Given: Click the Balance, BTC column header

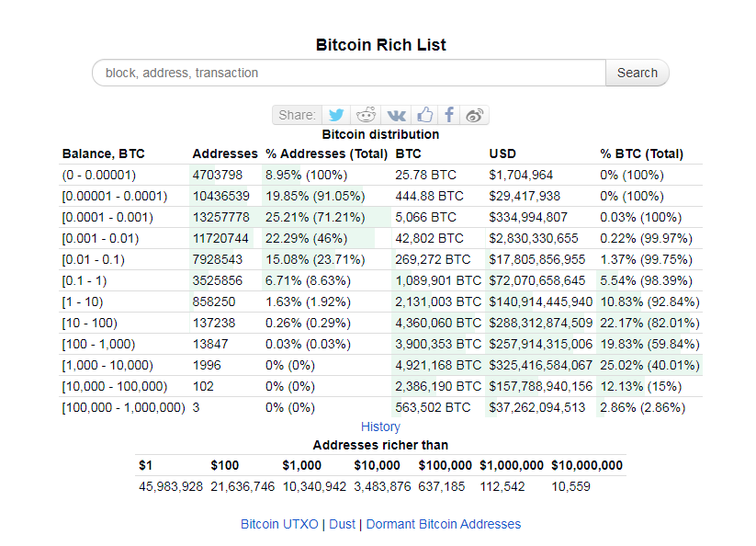Looking at the screenshot, I should tap(103, 154).
